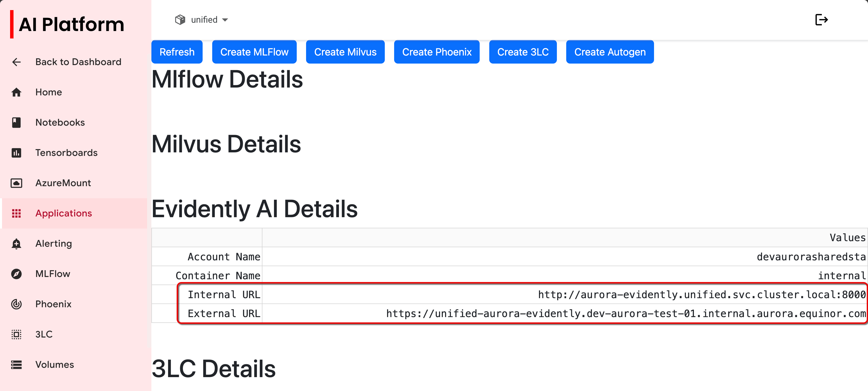Viewport: 868px width, 391px height.
Task: Click the AzureMount cloud icon
Action: 16,183
